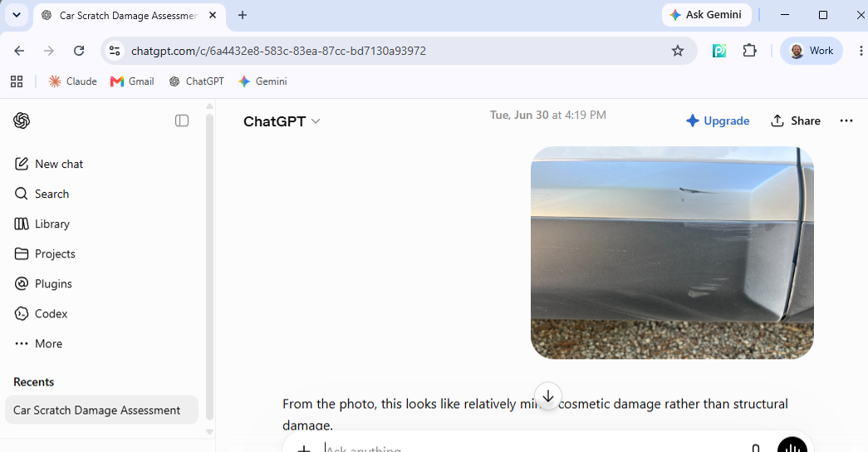
Task: Open the Extensions puzzle icon
Action: 749,51
